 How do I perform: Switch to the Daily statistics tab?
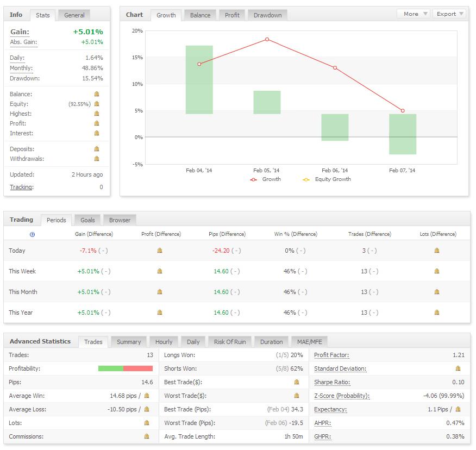pyautogui.click(x=193, y=342)
